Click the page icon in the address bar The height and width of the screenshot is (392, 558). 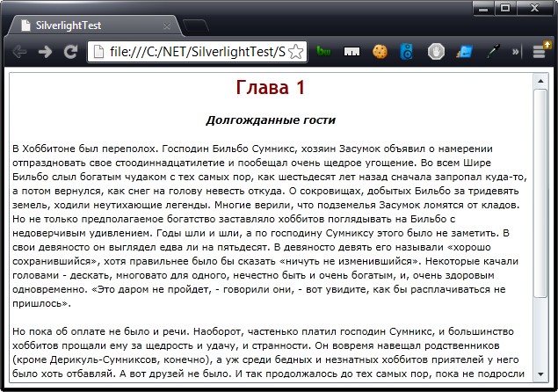(98, 52)
